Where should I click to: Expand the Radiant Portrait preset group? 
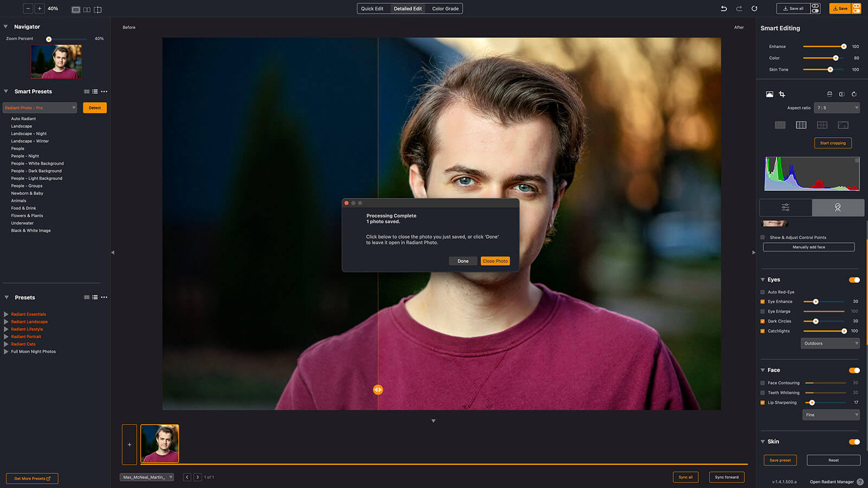coord(7,337)
